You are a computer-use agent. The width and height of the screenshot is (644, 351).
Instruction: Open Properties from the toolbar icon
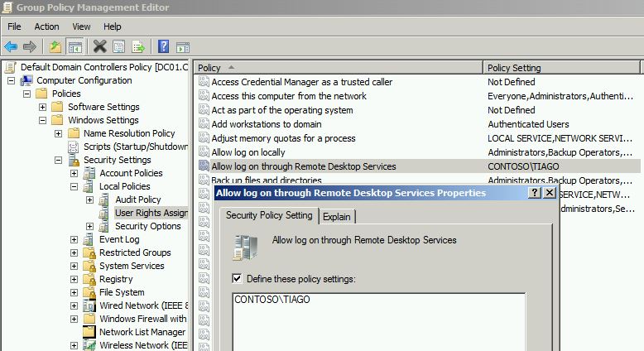[119, 46]
